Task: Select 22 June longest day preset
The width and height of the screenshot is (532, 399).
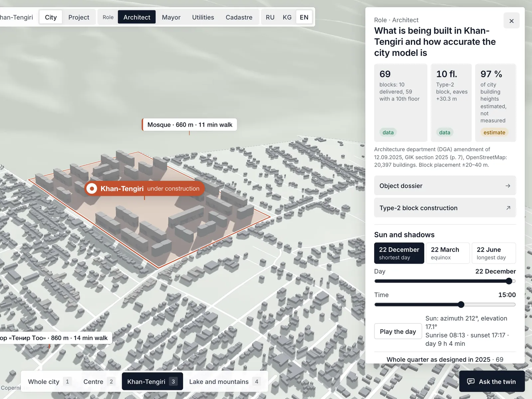Action: (494, 253)
